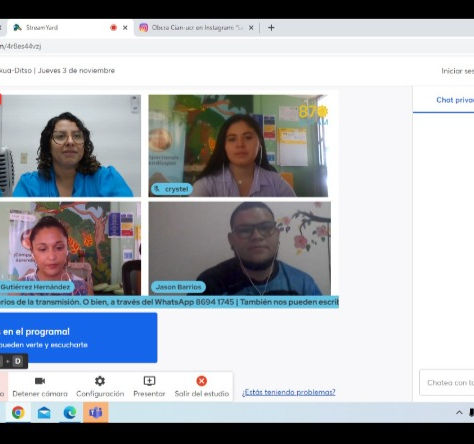Expand the system tray hidden icons chevron
Viewport: 474px width, 444px height.
coord(459,413)
